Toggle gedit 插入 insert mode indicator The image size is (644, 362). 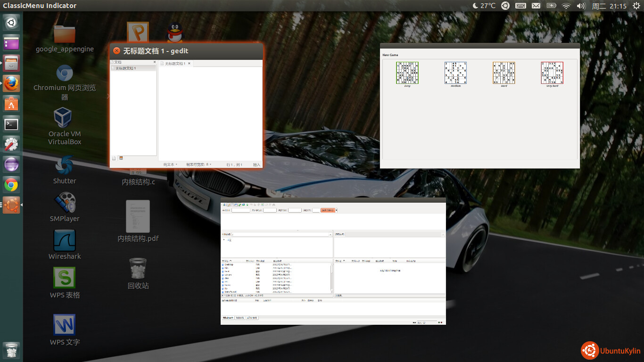(256, 165)
